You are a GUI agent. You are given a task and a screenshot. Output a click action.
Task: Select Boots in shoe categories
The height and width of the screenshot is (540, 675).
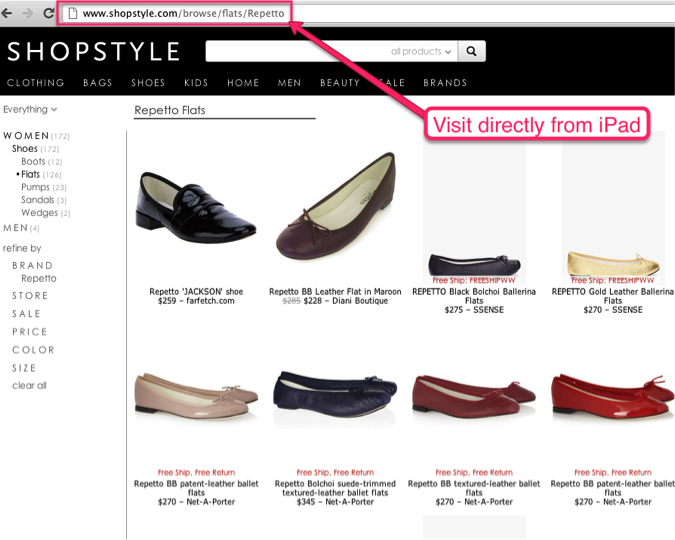33,161
